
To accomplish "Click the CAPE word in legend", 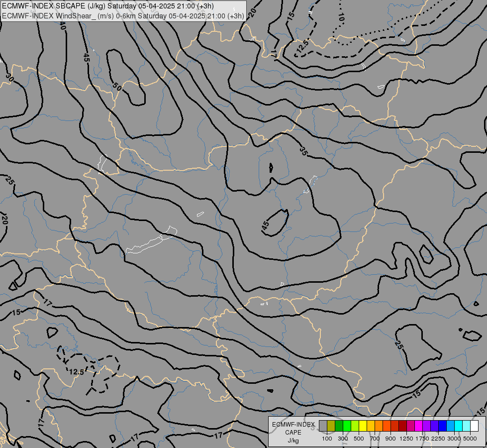I will pos(293,433).
